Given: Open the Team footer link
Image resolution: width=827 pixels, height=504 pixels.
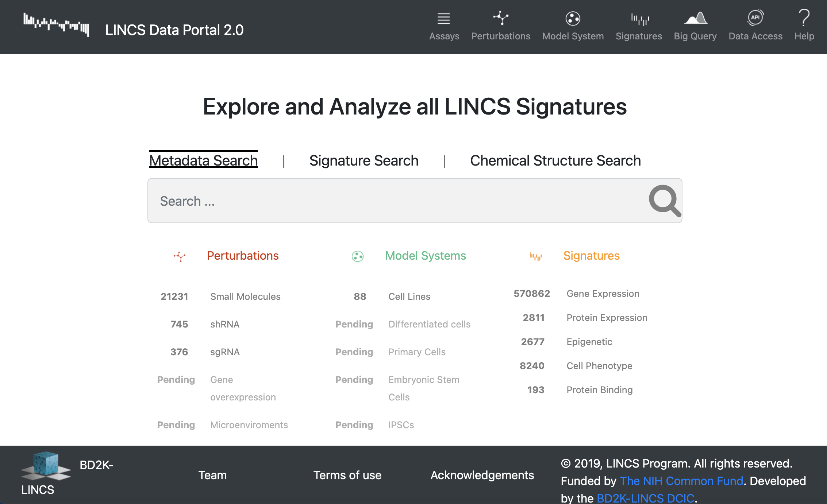Looking at the screenshot, I should [x=212, y=475].
